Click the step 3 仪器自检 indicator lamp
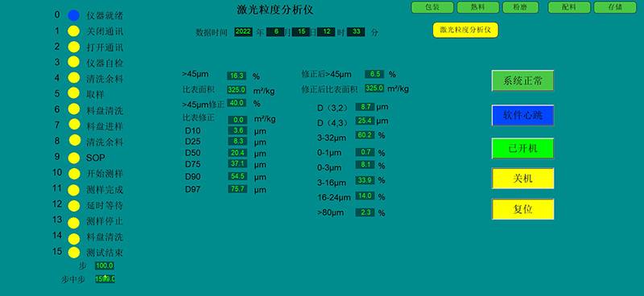The image size is (644, 296). (x=73, y=62)
